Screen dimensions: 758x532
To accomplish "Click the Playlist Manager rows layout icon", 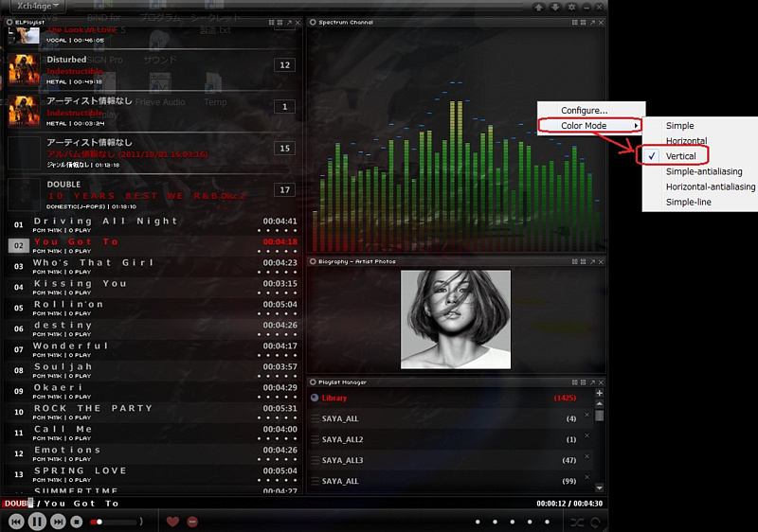I will pos(583,382).
